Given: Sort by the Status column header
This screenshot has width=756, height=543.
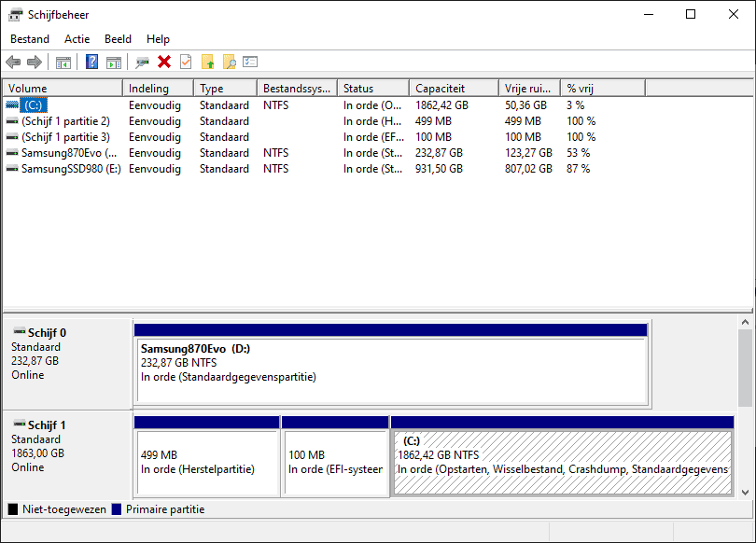Looking at the screenshot, I should [x=373, y=89].
